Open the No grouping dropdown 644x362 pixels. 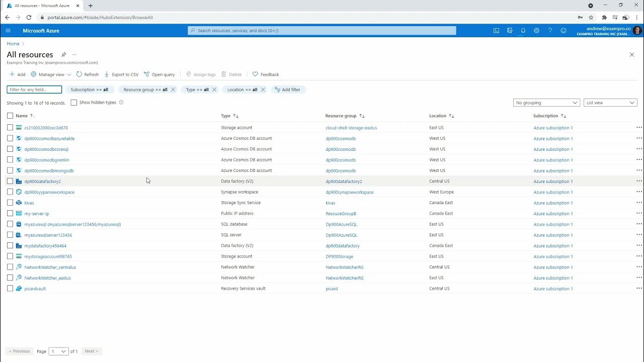546,103
